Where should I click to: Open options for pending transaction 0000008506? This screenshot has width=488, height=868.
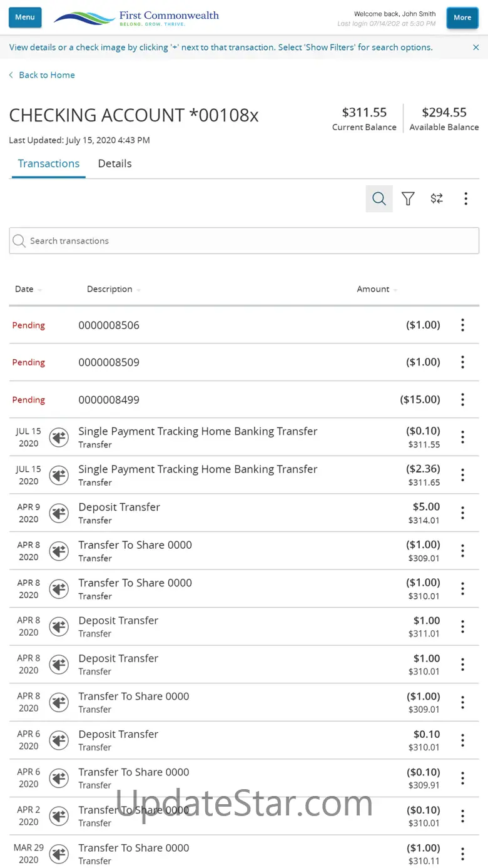click(x=462, y=325)
